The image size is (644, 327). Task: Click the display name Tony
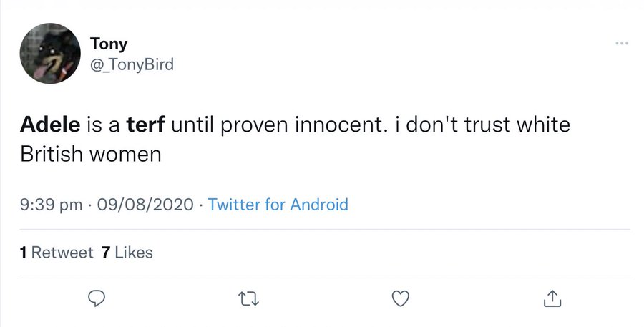[x=109, y=44]
